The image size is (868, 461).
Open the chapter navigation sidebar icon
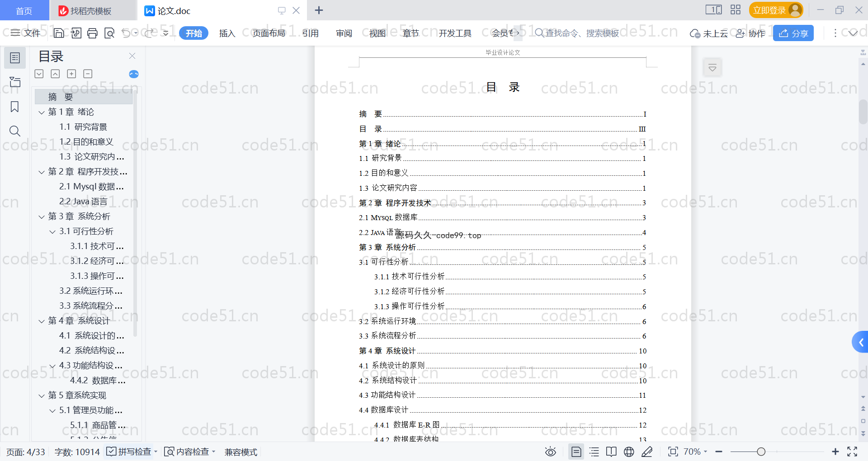tap(15, 82)
